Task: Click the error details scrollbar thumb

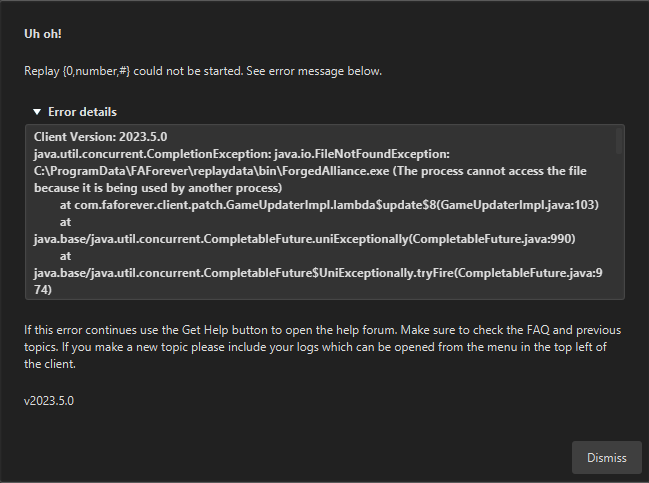Action: click(x=619, y=141)
